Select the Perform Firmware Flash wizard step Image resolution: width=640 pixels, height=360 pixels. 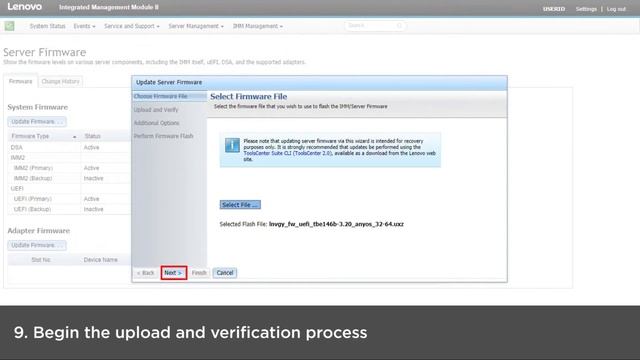(163, 136)
